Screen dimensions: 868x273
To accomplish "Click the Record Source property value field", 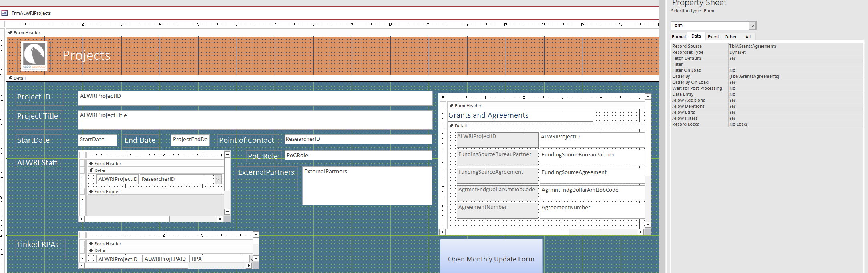I will tap(795, 46).
